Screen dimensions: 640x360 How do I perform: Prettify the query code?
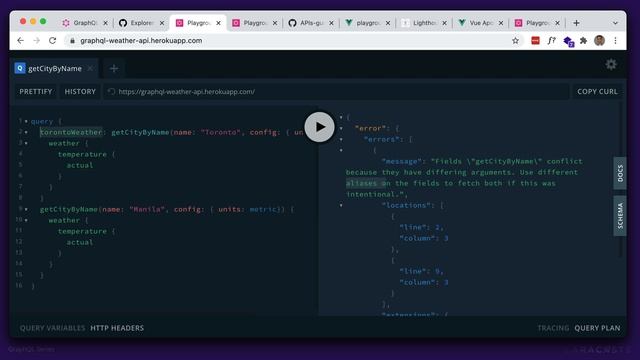(36, 91)
